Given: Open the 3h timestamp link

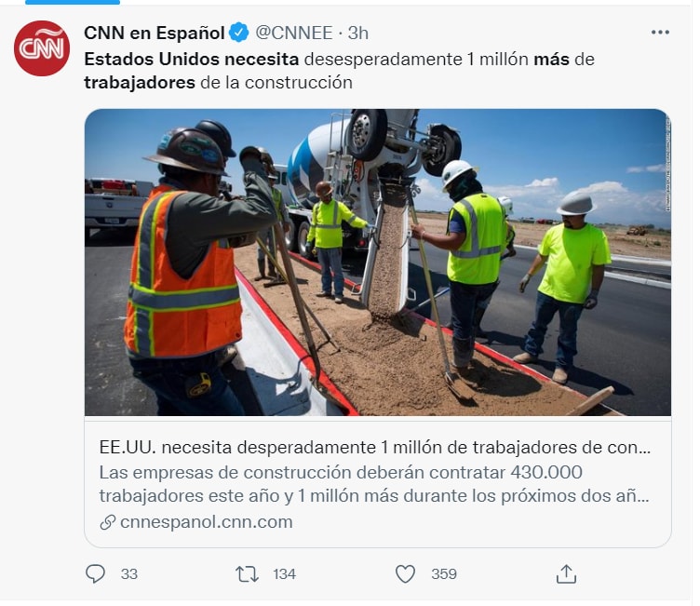Looking at the screenshot, I should coord(358,33).
